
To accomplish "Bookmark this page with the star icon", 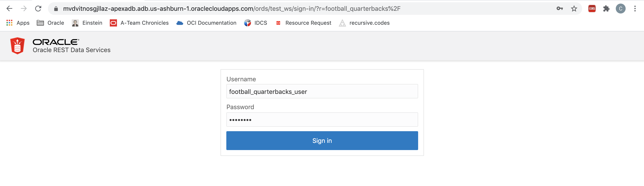I will 574,8.
